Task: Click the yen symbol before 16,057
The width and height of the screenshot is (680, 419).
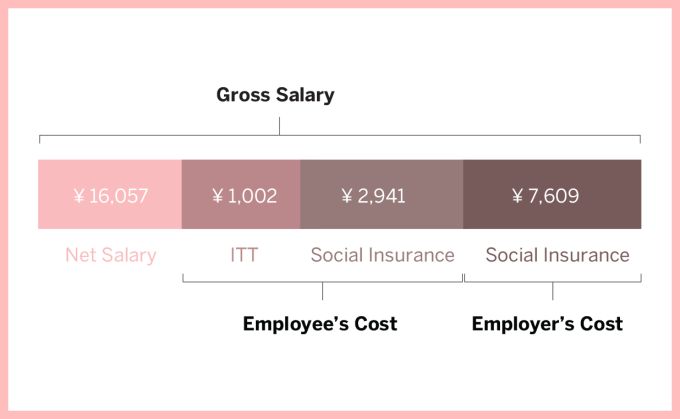Action: (x=79, y=197)
